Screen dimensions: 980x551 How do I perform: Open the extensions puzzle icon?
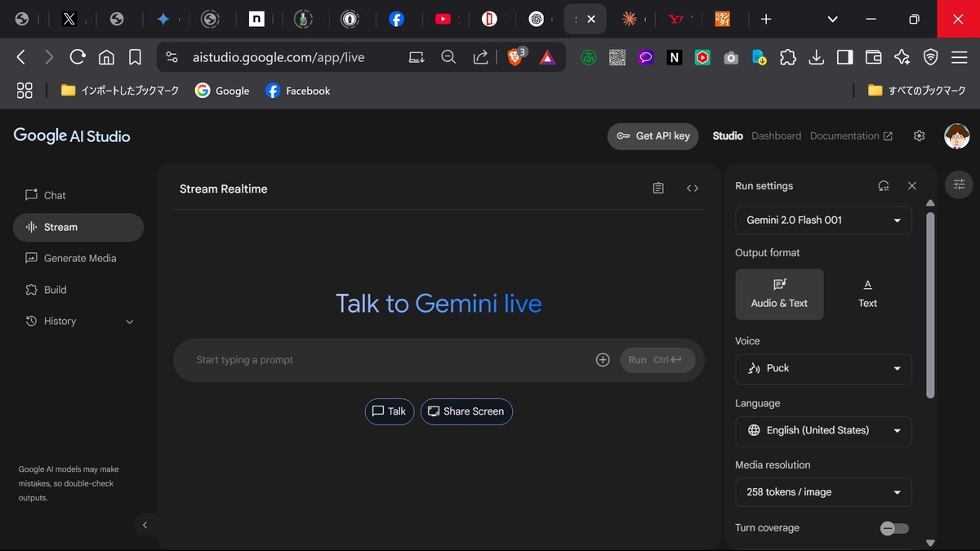tap(788, 57)
